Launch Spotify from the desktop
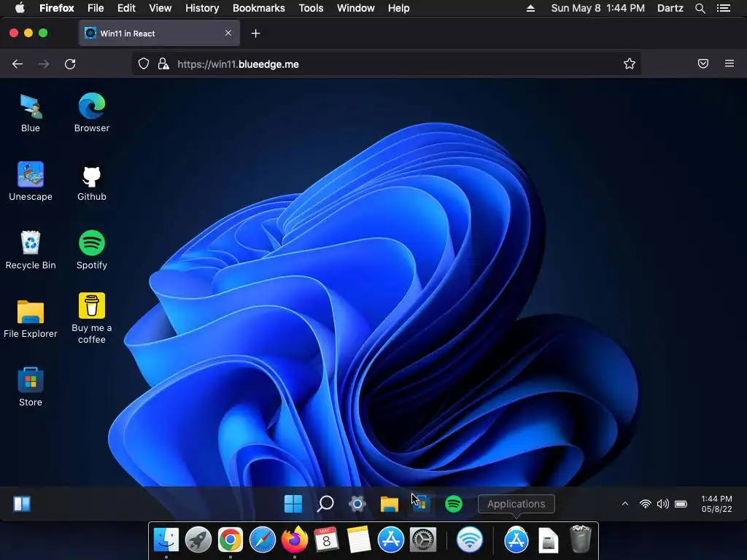Image resolution: width=747 pixels, height=560 pixels. [x=91, y=250]
